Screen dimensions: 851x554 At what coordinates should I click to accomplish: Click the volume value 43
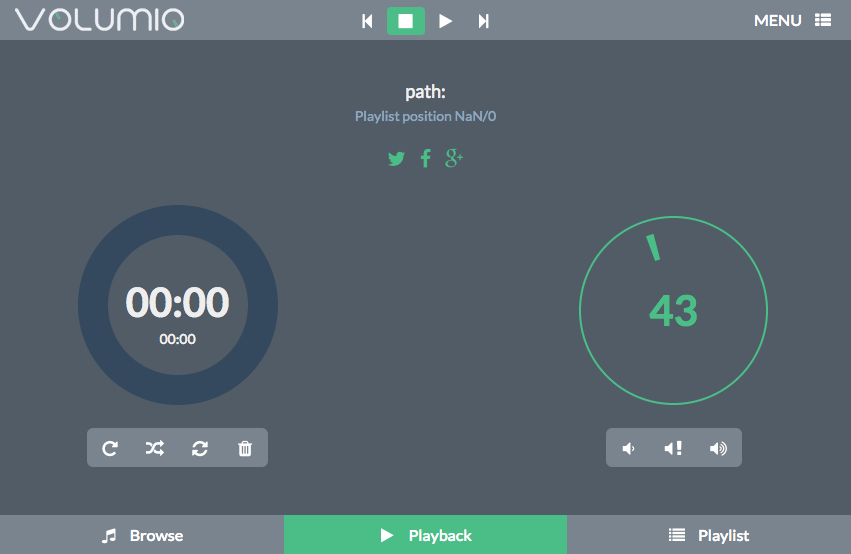[673, 311]
